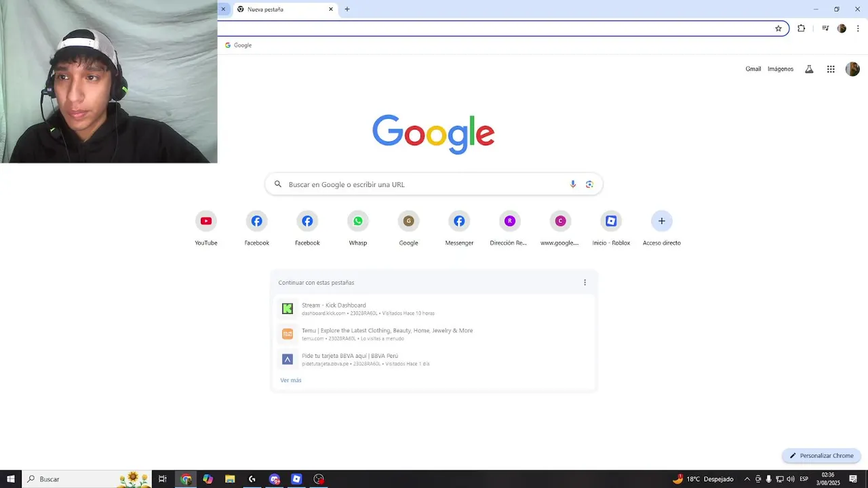Open the Kick dashboard favicon entry
Screen dimensions: 868x488
tap(288, 308)
